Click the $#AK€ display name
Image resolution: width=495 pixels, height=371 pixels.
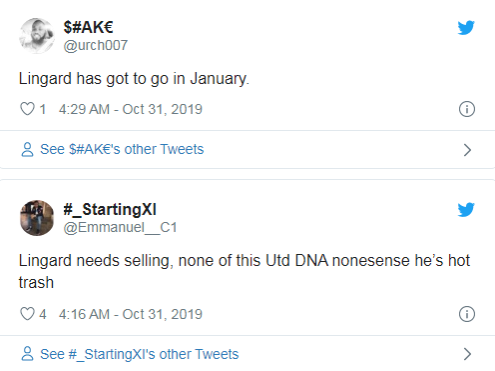click(88, 27)
